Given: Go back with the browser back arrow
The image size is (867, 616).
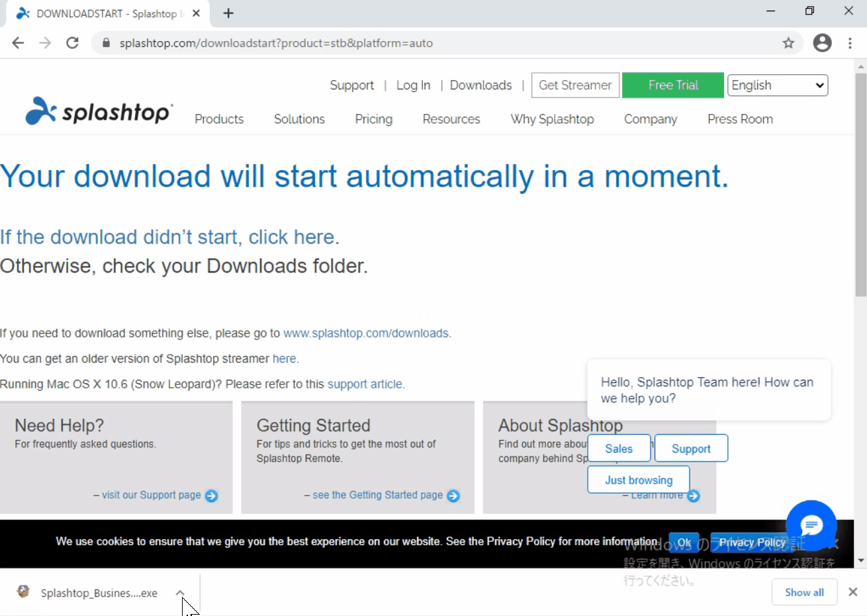Looking at the screenshot, I should tap(18, 43).
